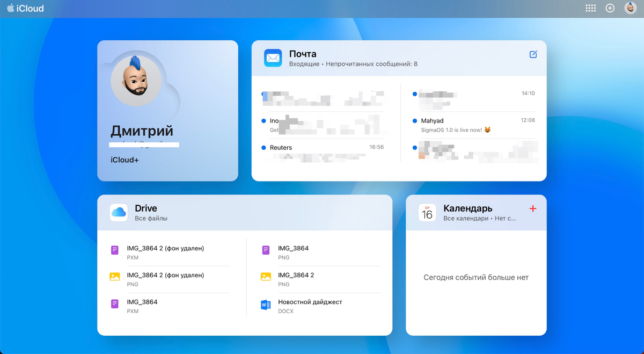
Task: Open the Mahyad email sender name
Action: tap(432, 121)
